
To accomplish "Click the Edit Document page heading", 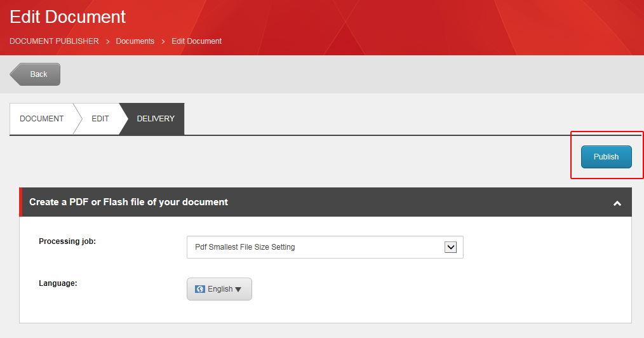I will (68, 17).
